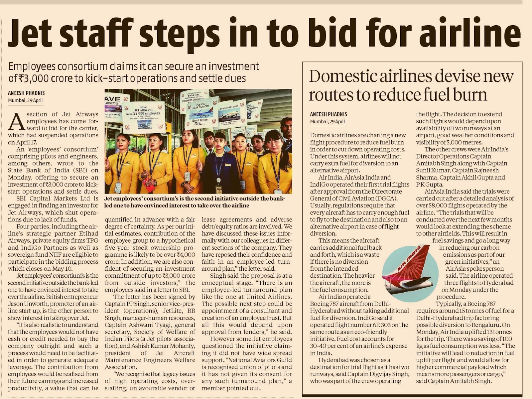Click the Jet Airways staff protest photo
The width and height of the screenshot is (532, 399).
tap(198, 141)
